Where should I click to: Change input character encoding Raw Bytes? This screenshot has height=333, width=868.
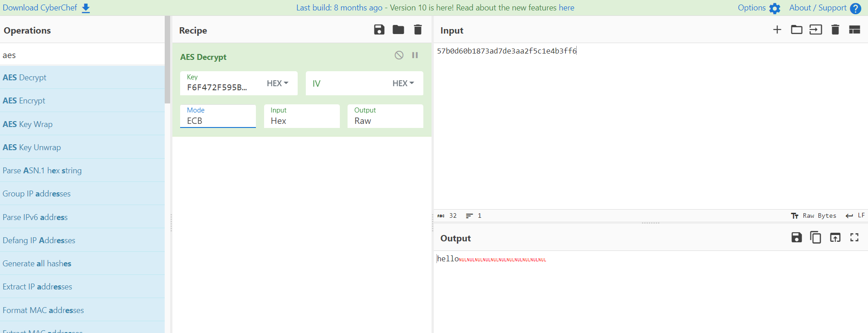pos(814,216)
